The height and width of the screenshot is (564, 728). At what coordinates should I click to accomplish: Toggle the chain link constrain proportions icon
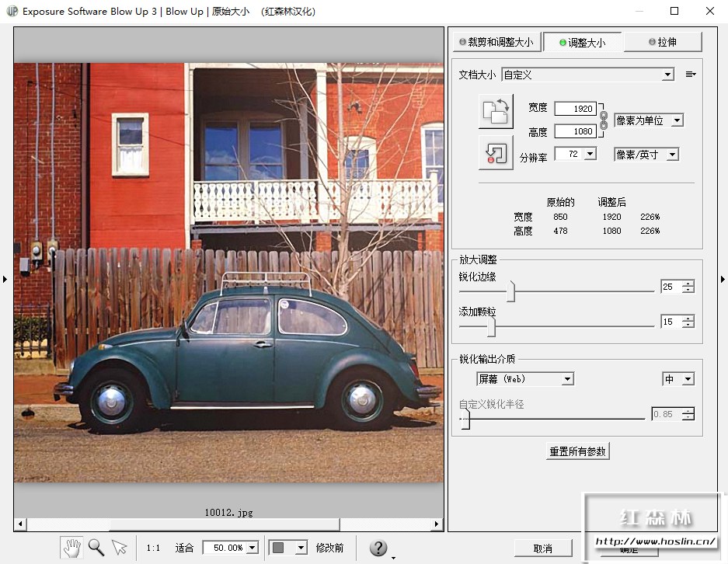point(604,120)
